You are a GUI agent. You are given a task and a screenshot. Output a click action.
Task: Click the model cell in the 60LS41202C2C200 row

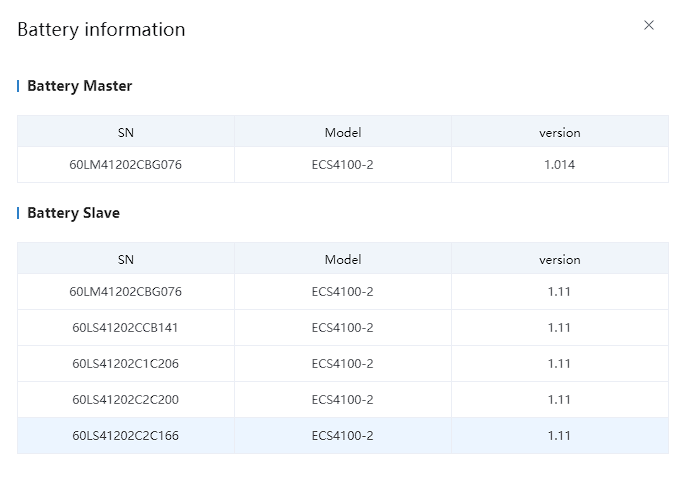tap(342, 399)
